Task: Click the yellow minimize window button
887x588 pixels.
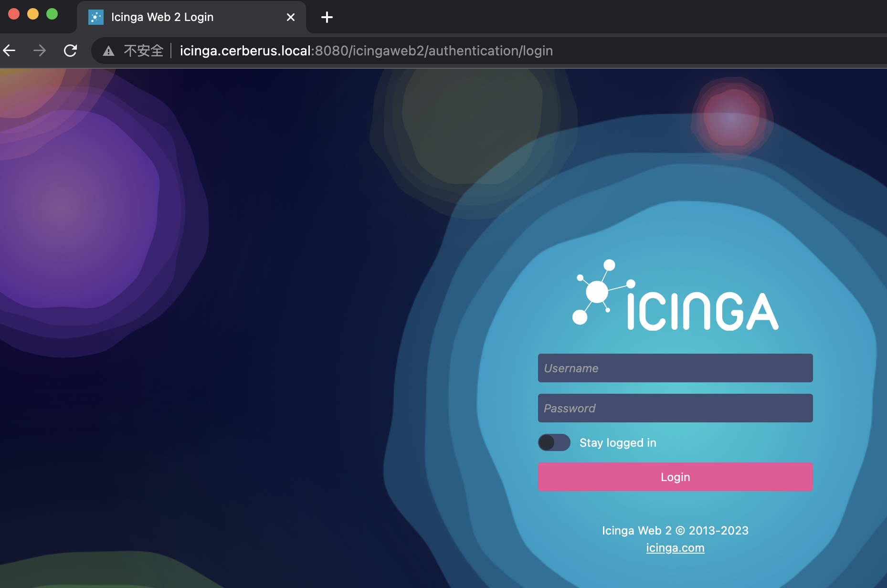Action: point(33,14)
